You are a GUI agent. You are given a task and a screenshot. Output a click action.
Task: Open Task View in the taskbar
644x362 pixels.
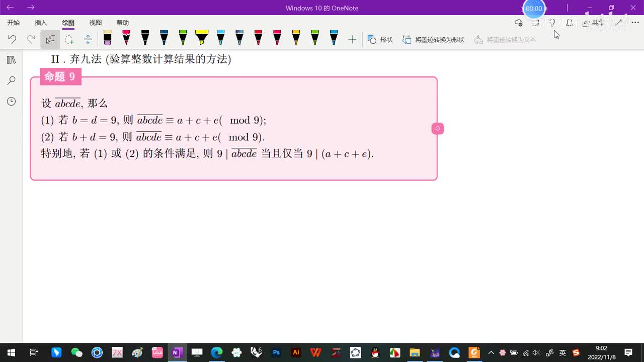[x=34, y=352]
